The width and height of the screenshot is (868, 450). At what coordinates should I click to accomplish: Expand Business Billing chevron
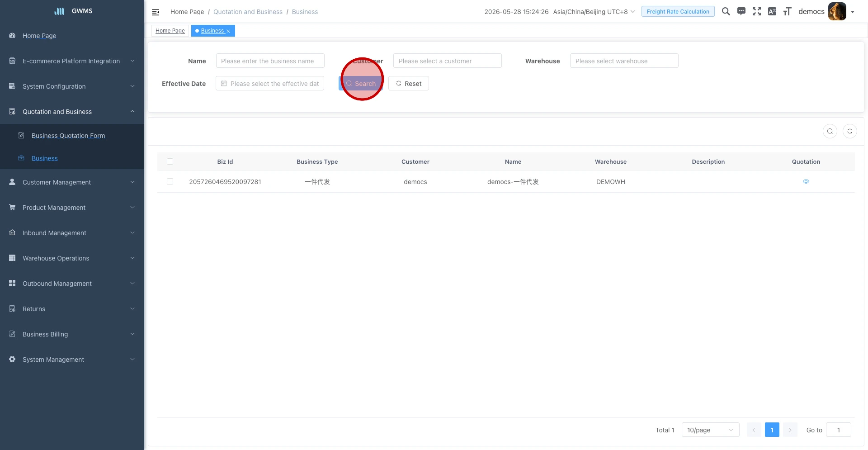click(x=132, y=334)
